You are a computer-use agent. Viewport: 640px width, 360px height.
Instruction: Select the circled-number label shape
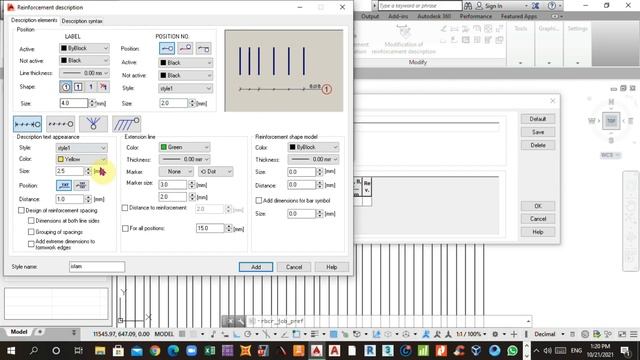click(x=66, y=87)
